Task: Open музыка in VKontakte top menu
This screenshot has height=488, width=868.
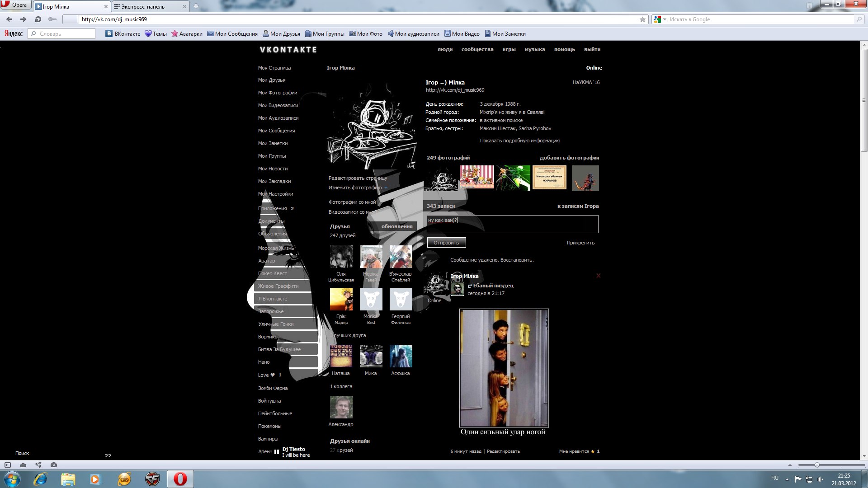Action: [535, 49]
